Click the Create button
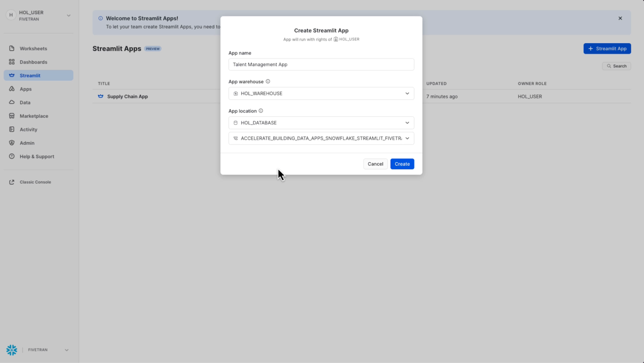This screenshot has height=363, width=644. pyautogui.click(x=402, y=164)
